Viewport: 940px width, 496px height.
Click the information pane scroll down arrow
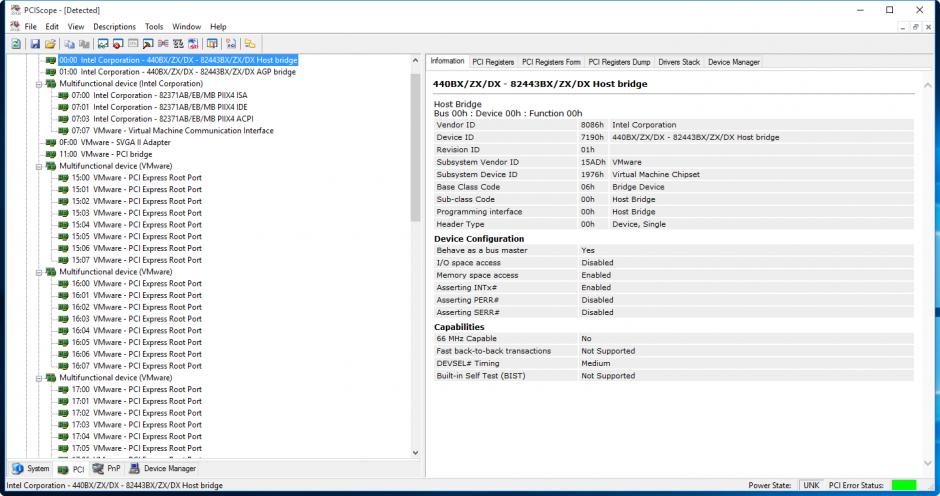pyautogui.click(x=928, y=462)
